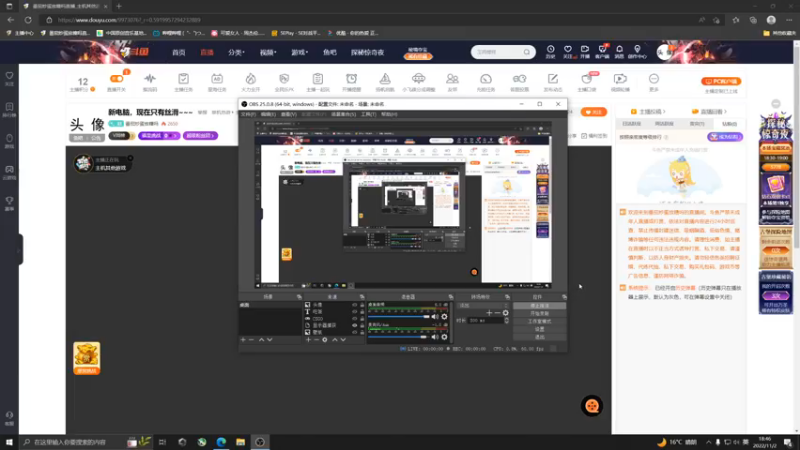The width and height of the screenshot is (800, 450).
Task: Open the scene transition dropdown in OBS
Action: (483, 306)
